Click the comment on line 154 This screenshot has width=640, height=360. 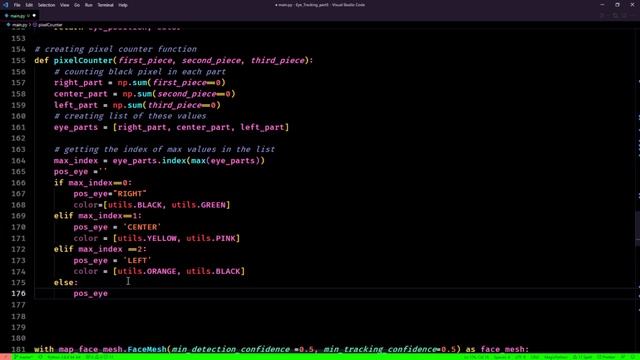(116, 49)
